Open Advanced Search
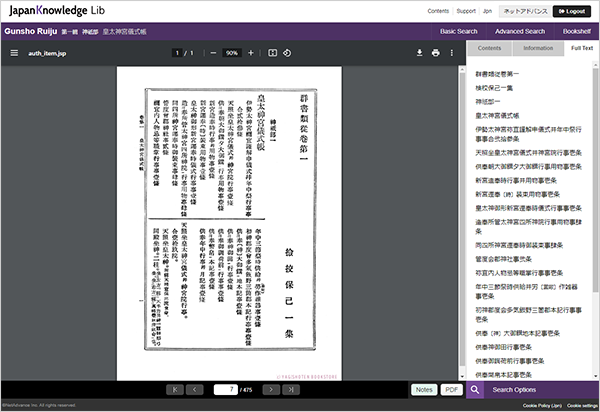Screen dimensions: 600x412 pos(519,32)
